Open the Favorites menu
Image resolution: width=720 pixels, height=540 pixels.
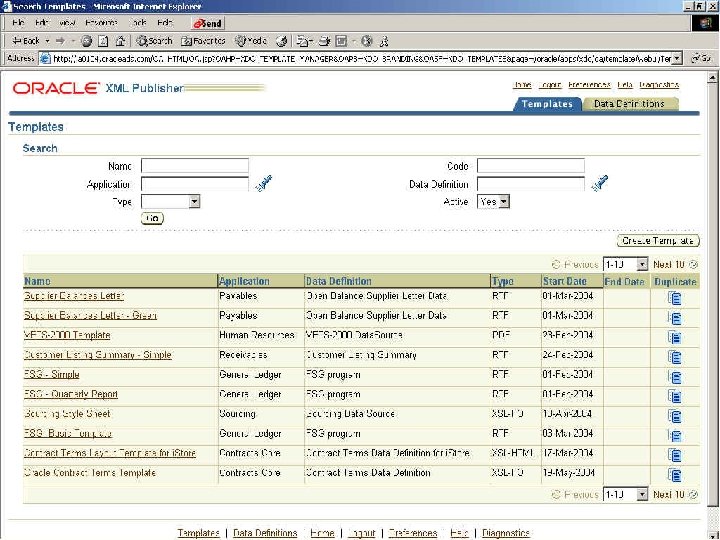[101, 22]
